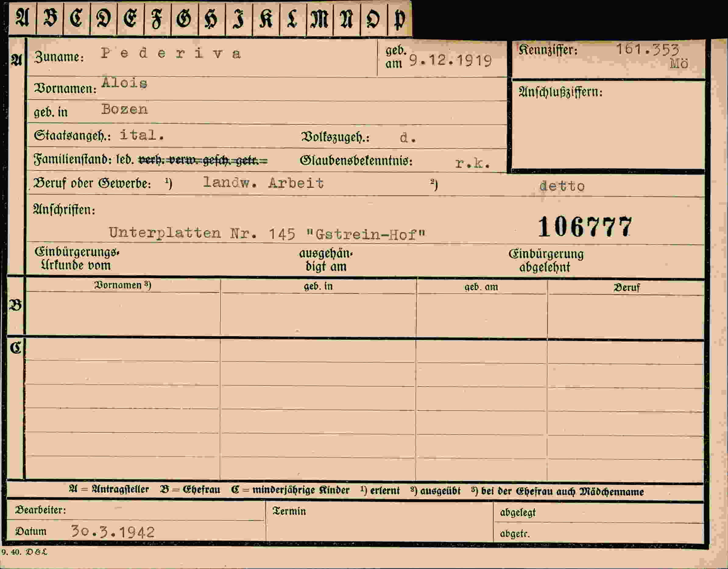Image resolution: width=728 pixels, height=569 pixels.
Task: Select the letter P index tab
Action: click(400, 18)
